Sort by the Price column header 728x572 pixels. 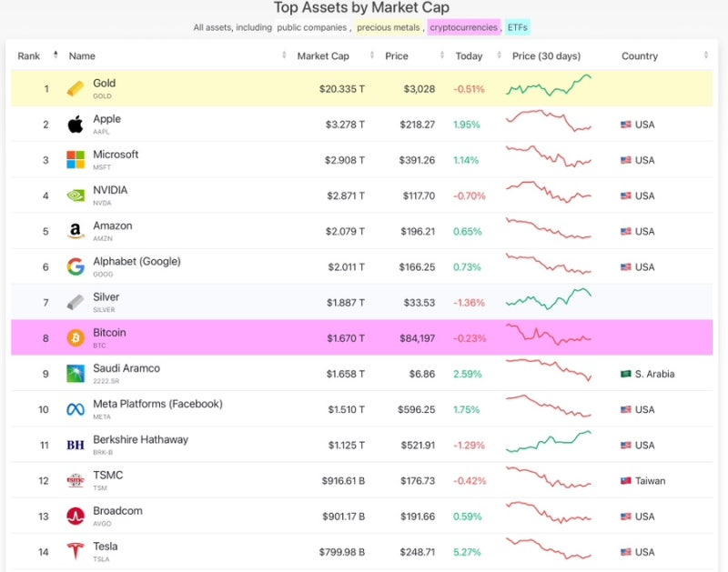(x=396, y=55)
